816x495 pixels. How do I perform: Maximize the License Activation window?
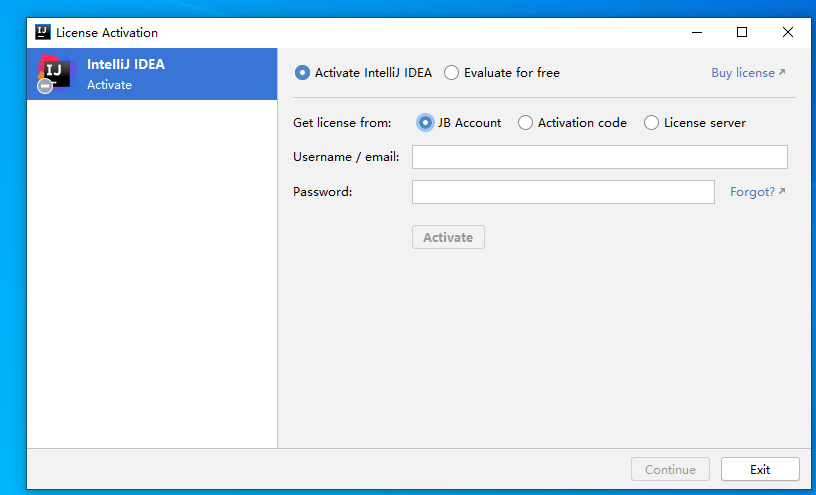(742, 32)
